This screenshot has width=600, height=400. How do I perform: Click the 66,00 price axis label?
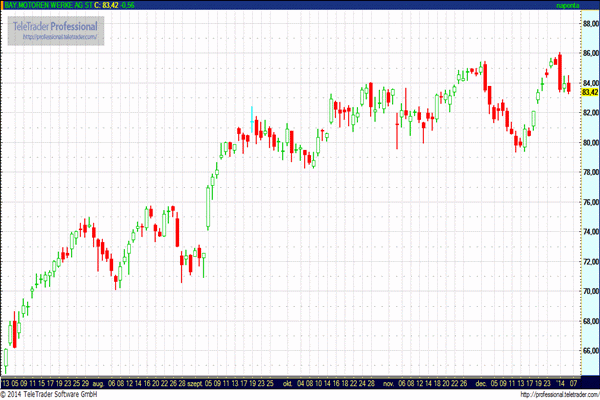590,351
